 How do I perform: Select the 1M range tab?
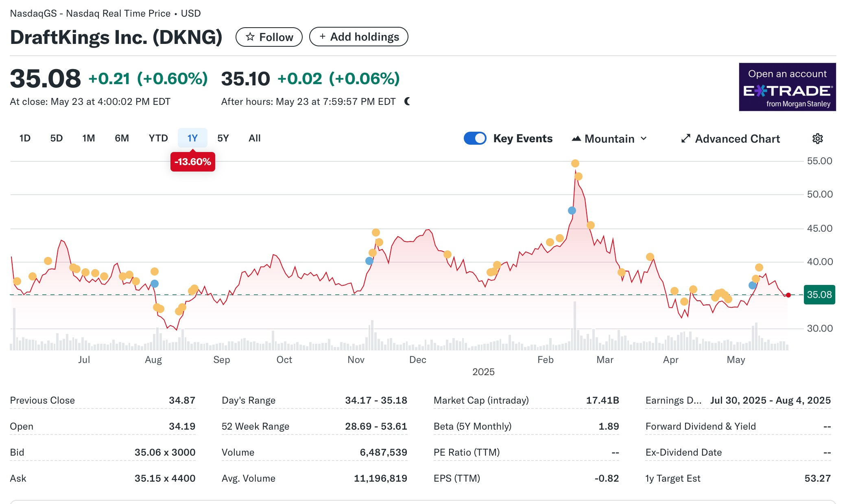point(89,138)
